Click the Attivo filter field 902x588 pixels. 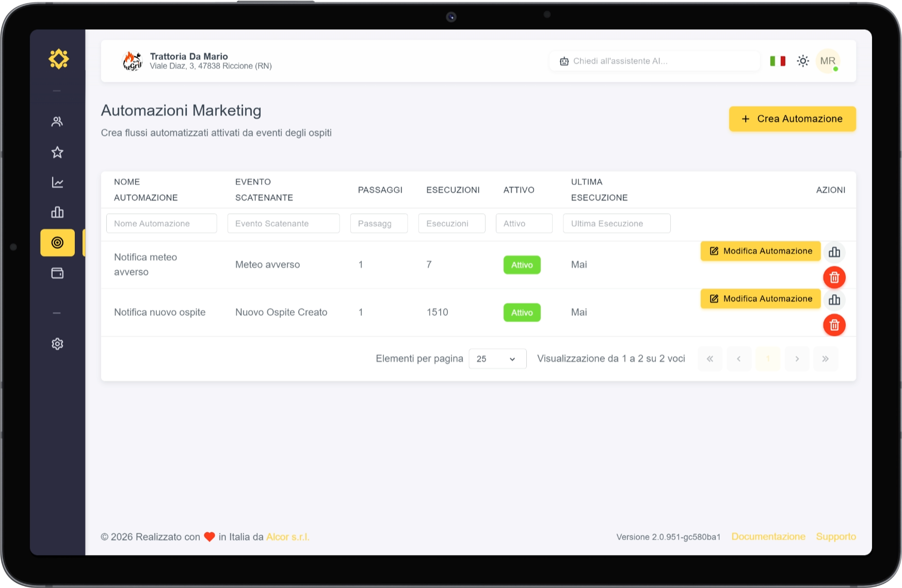click(524, 223)
